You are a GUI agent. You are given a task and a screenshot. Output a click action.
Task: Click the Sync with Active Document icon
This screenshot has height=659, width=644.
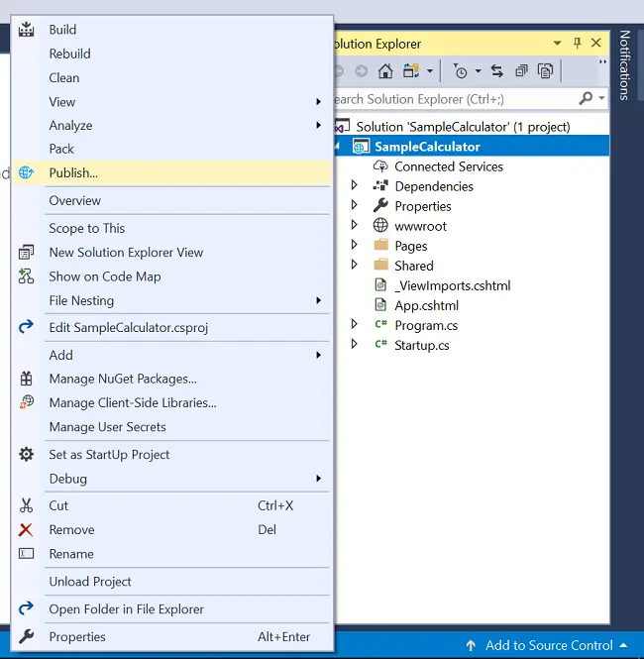[x=497, y=71]
